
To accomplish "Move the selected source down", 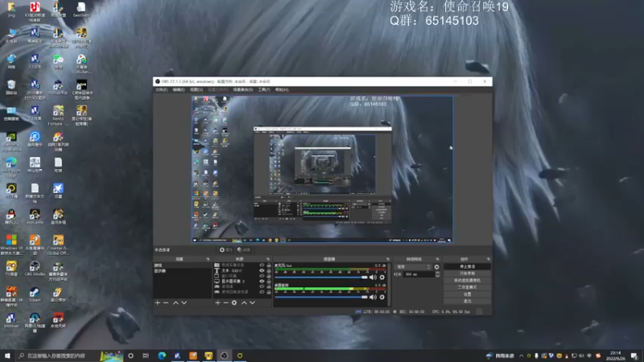I will point(252,302).
